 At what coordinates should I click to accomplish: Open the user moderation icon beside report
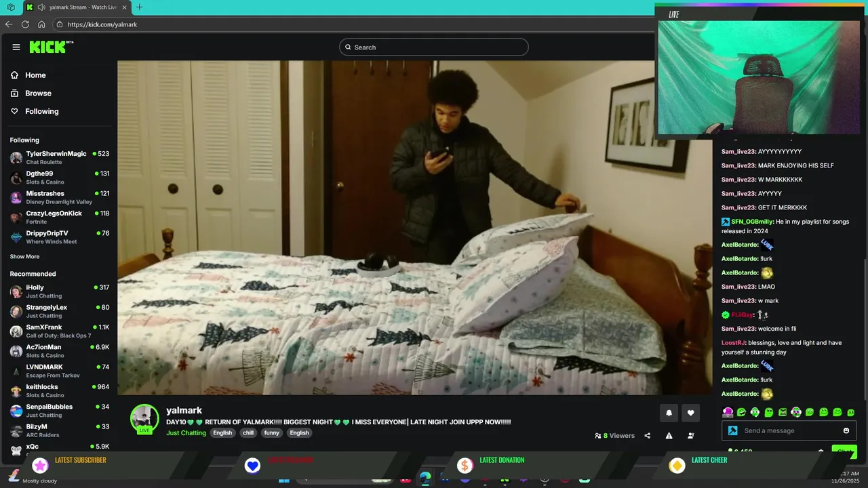pyautogui.click(x=690, y=436)
